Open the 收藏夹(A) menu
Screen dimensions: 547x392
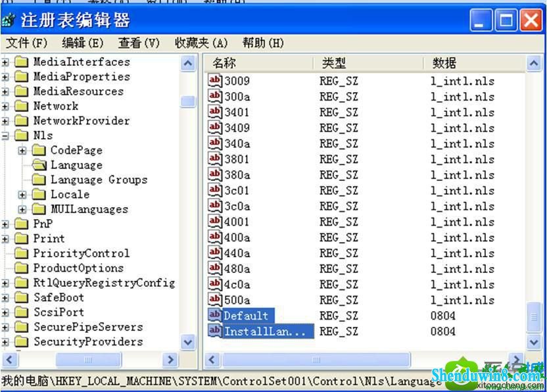click(201, 43)
